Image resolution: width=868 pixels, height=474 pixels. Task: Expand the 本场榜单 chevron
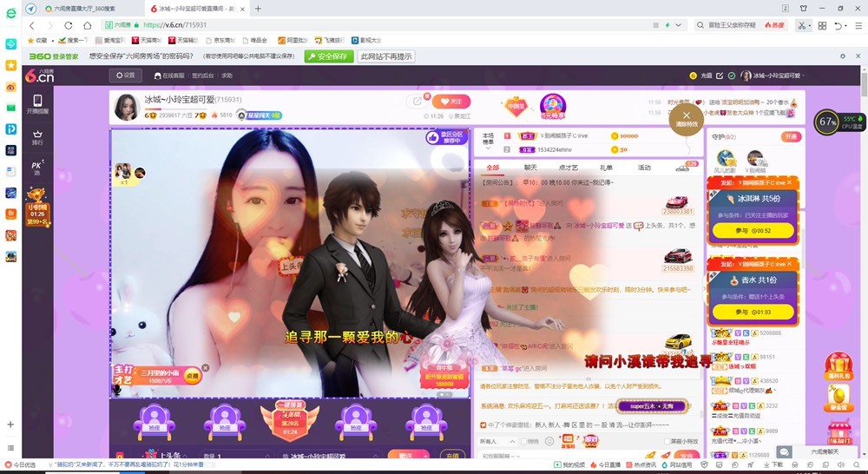[488, 148]
